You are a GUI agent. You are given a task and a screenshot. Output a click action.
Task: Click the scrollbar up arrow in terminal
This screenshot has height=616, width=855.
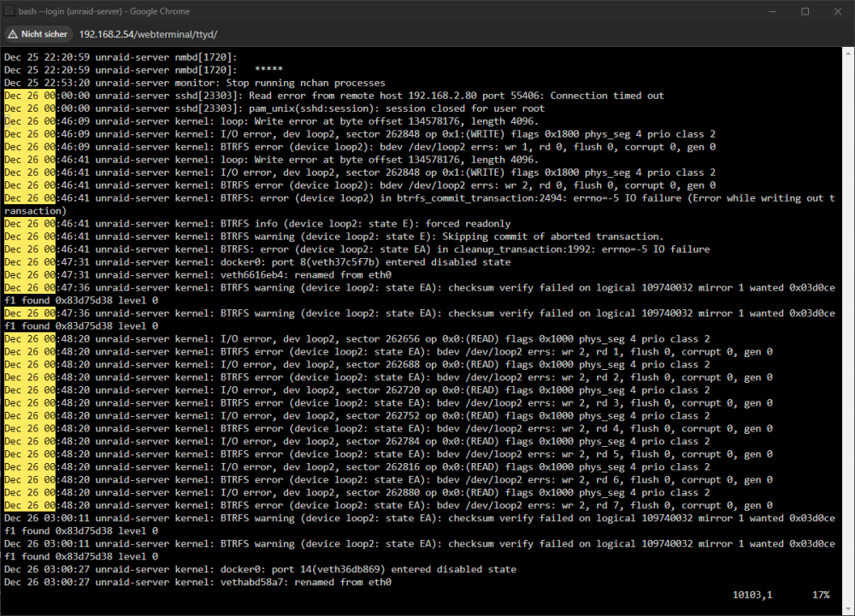848,52
